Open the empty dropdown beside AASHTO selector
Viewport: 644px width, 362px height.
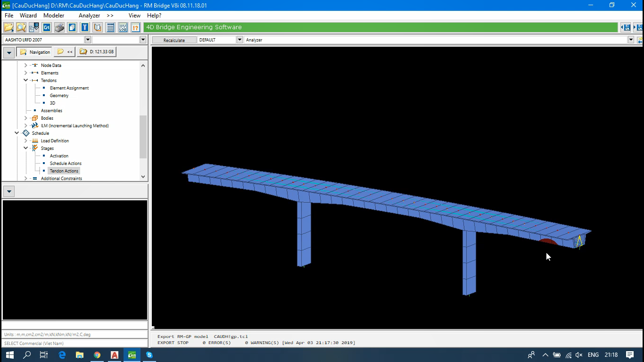[143, 40]
